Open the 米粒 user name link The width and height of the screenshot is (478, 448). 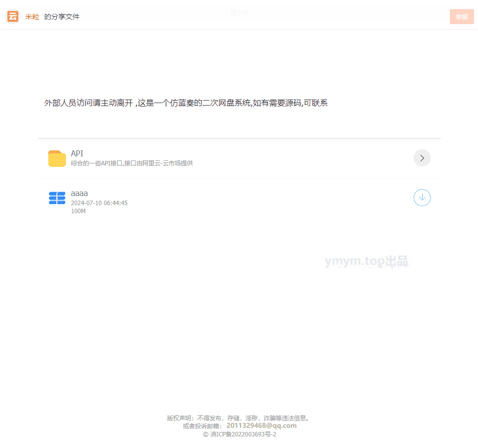click(32, 17)
